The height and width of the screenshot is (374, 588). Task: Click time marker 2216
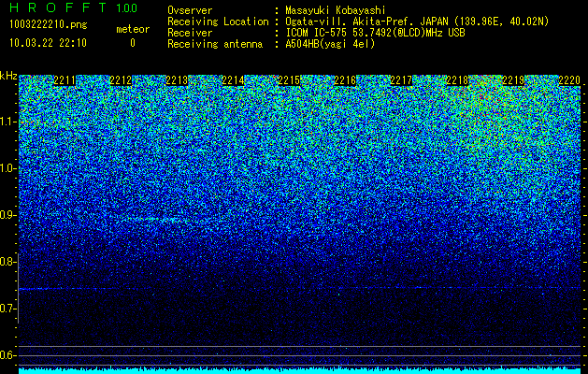coord(345,80)
